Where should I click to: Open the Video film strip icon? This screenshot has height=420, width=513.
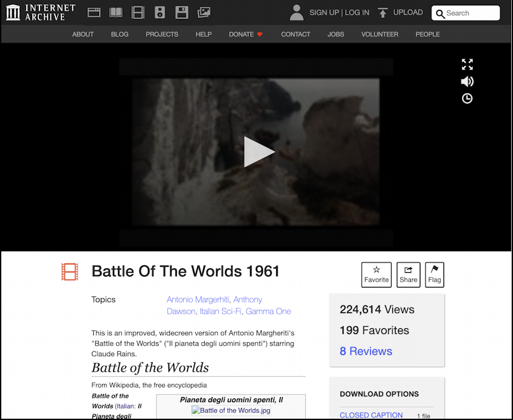(138, 12)
